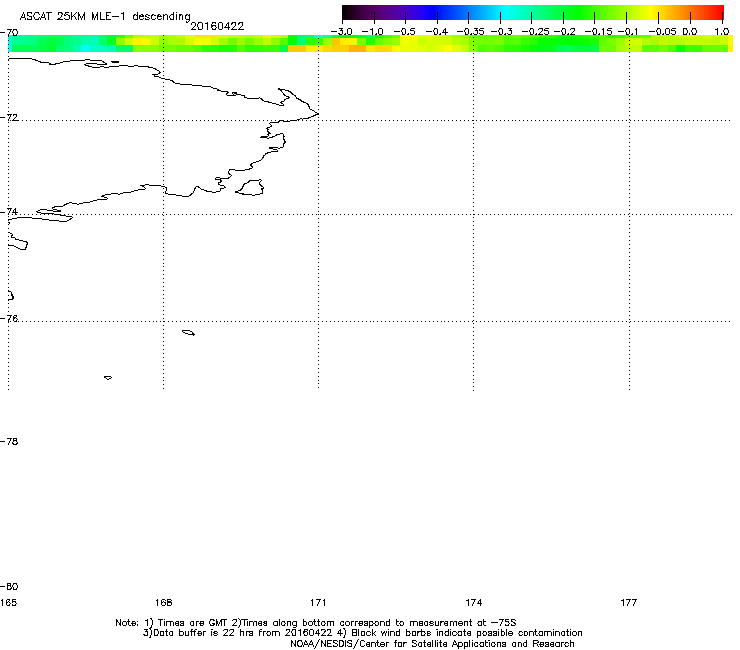Click the -76 latitude axis label
Viewport: 740px width, 650px height.
pos(9,319)
